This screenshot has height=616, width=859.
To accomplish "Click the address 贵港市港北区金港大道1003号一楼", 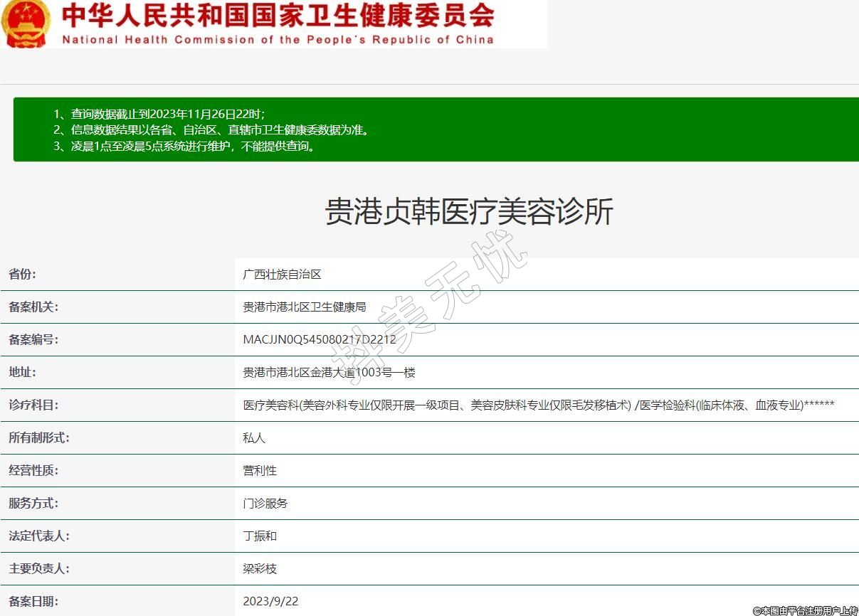I will (329, 372).
